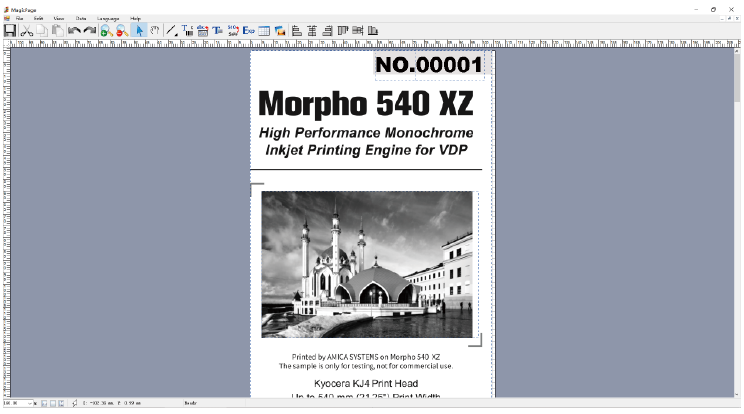Select the NO.00001 serial number field

click(x=429, y=66)
